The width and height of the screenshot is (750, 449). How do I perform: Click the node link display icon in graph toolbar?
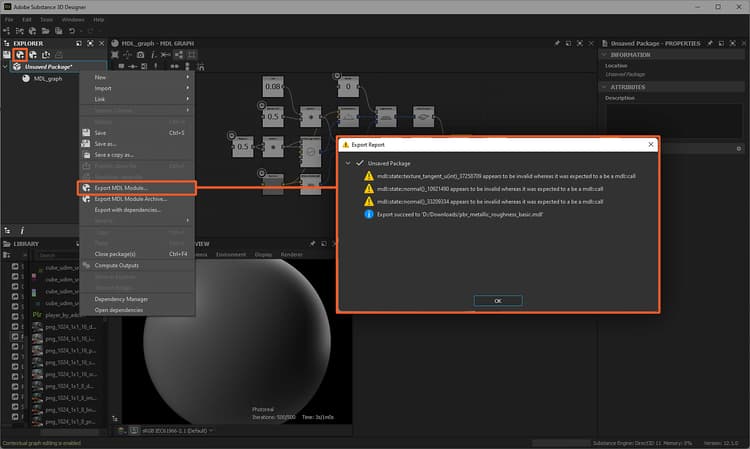178,55
